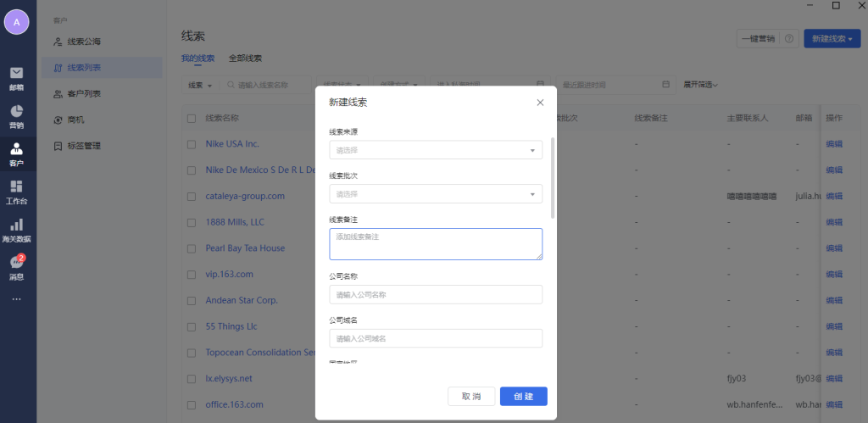The width and height of the screenshot is (868, 423).
Task: Open the 邮箱 mail icon in sidebar
Action: [x=17, y=76]
